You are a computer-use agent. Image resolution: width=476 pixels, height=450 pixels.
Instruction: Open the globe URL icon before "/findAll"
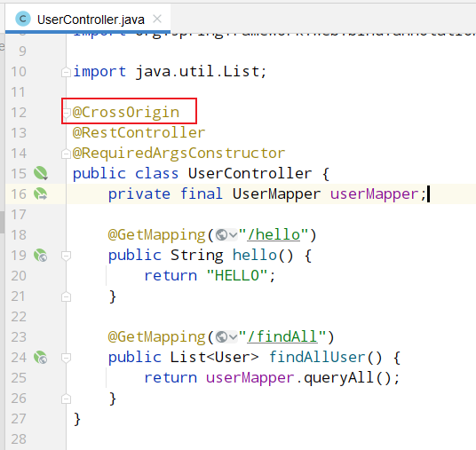click(x=221, y=336)
